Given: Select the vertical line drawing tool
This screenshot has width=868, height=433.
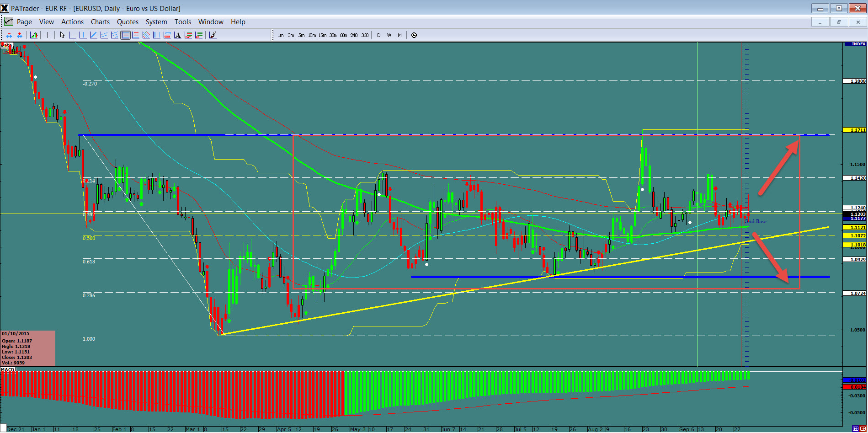Looking at the screenshot, I should click(83, 35).
